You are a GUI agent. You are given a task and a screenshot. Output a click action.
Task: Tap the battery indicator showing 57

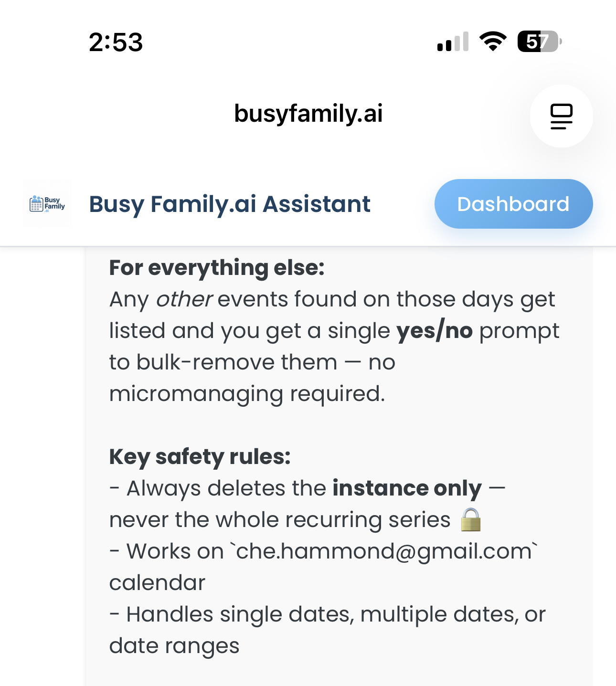point(540,42)
